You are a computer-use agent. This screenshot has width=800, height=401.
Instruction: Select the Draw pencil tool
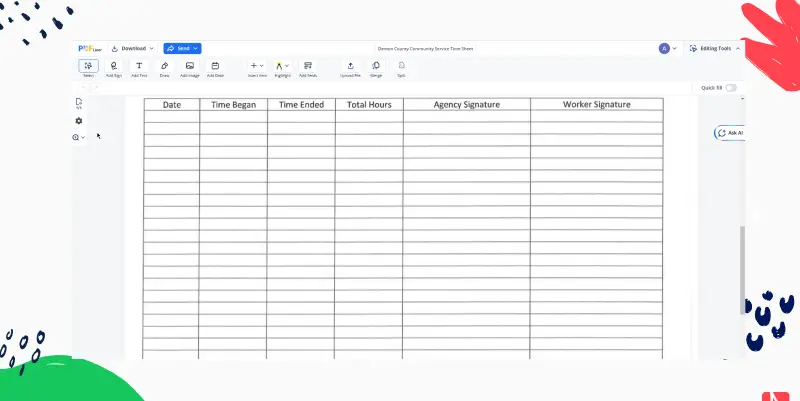[x=164, y=68]
